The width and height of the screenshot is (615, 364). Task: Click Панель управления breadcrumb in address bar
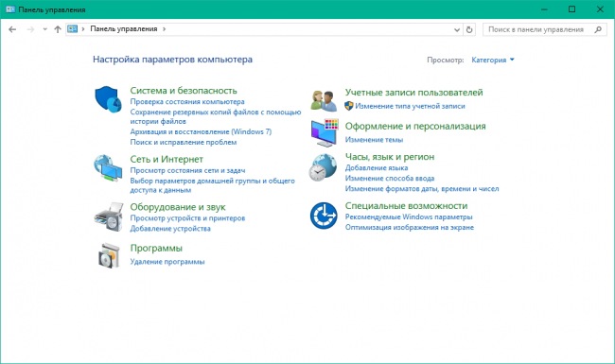124,29
